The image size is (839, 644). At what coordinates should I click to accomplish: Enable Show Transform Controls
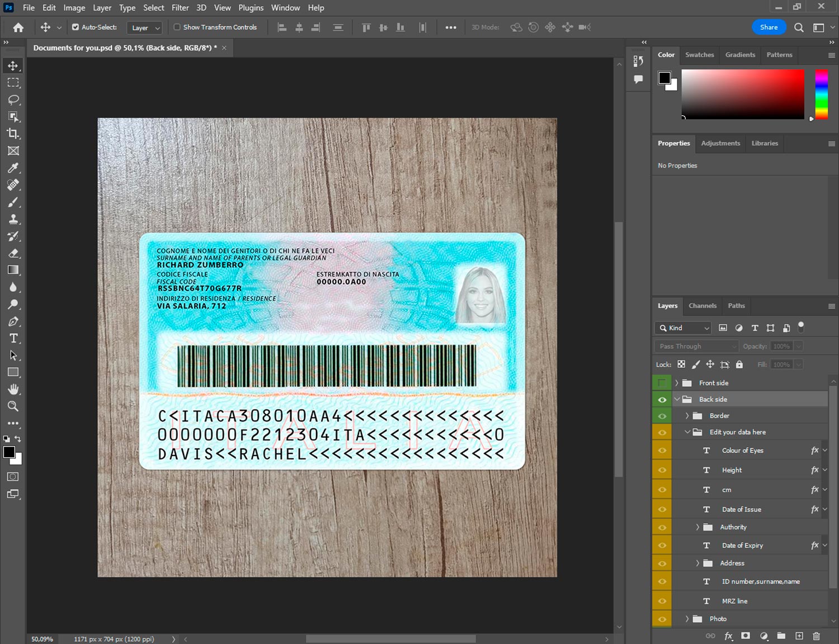click(x=177, y=27)
